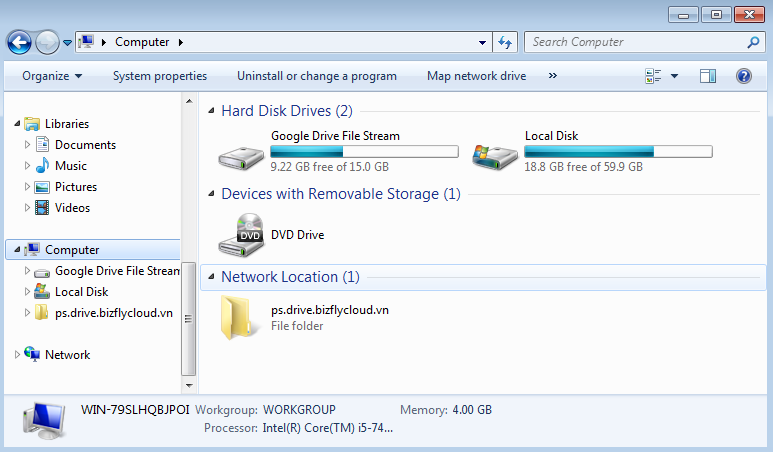Expand ps.drive.bizflycloud.vn in tree
The image size is (773, 452).
click(x=28, y=313)
